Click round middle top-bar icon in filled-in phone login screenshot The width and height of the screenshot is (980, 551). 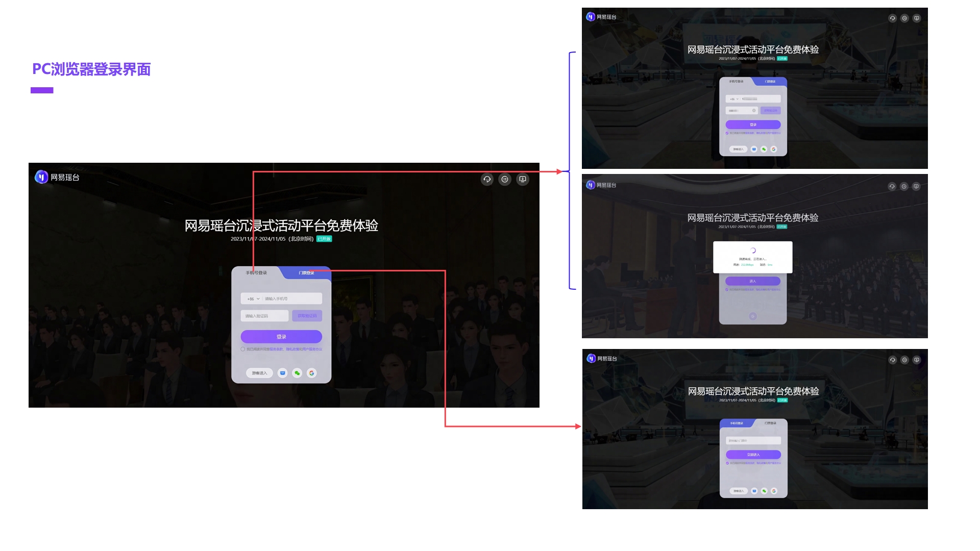(x=904, y=18)
